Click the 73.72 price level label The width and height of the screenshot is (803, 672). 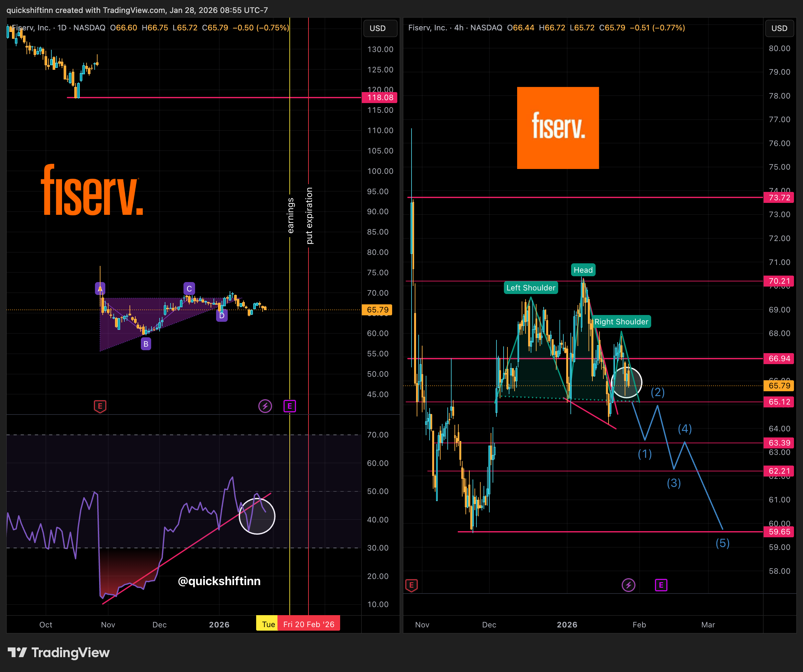pos(779,197)
